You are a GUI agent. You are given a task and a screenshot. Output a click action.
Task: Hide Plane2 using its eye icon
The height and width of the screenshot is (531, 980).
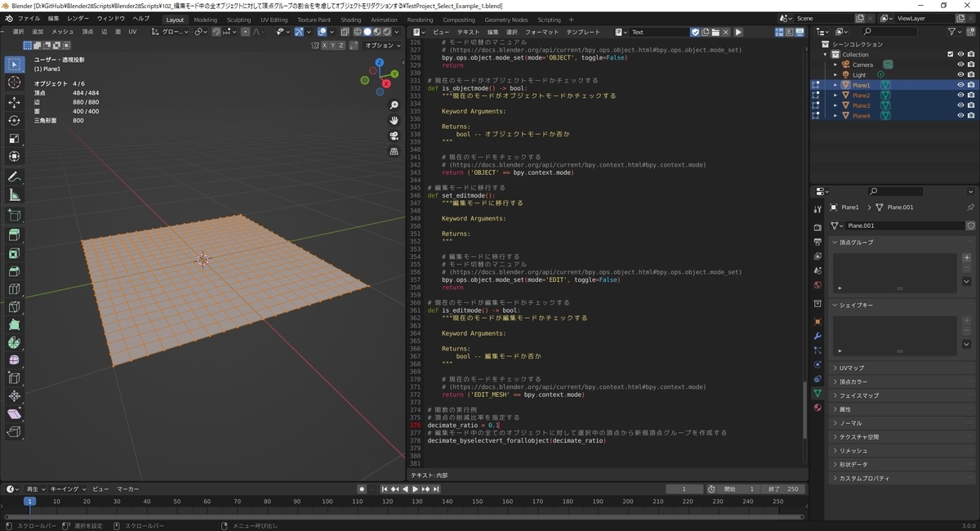pyautogui.click(x=960, y=95)
